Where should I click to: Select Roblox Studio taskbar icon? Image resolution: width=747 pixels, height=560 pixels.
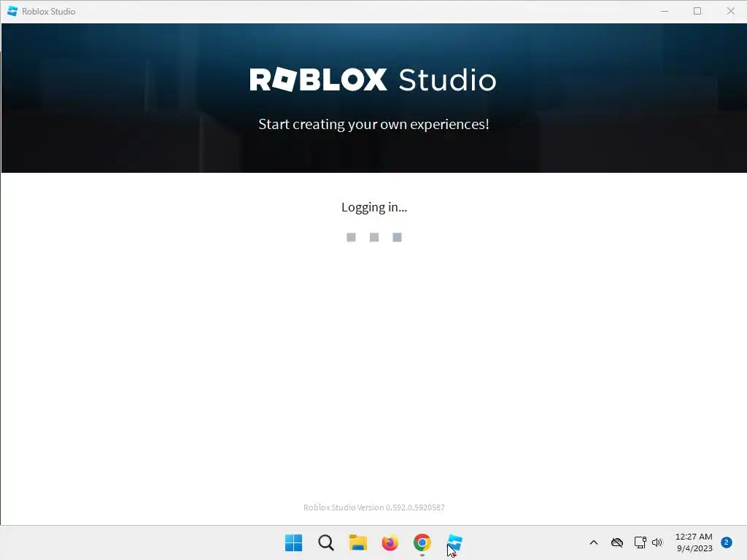(454, 542)
